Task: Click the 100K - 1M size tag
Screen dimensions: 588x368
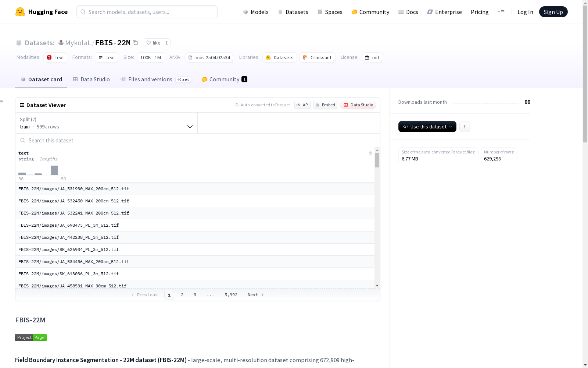Action: click(x=151, y=57)
